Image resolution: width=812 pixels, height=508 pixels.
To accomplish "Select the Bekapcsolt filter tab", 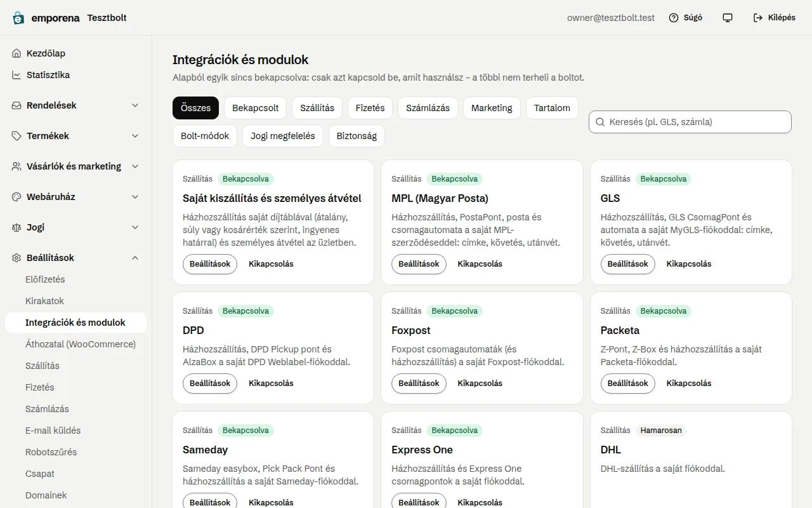I will (x=256, y=108).
